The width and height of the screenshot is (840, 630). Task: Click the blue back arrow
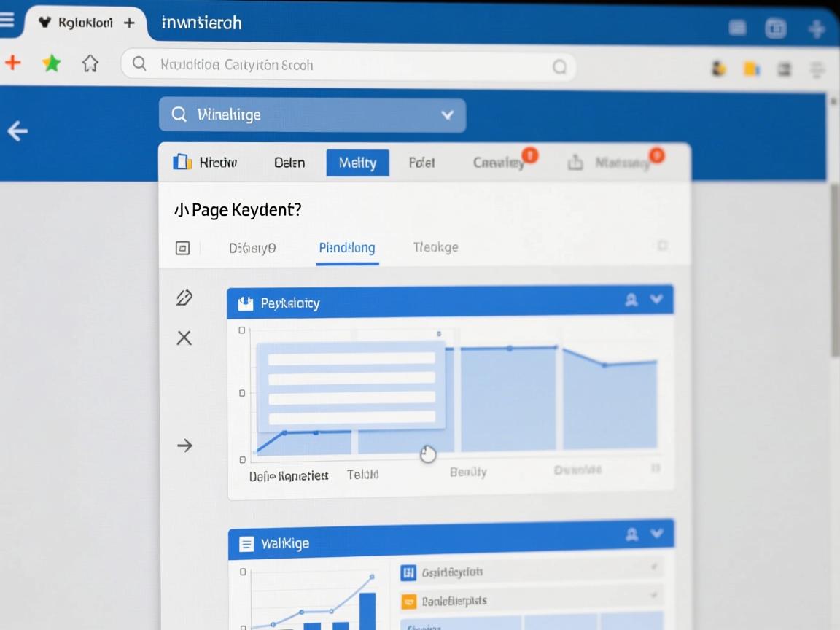17,131
